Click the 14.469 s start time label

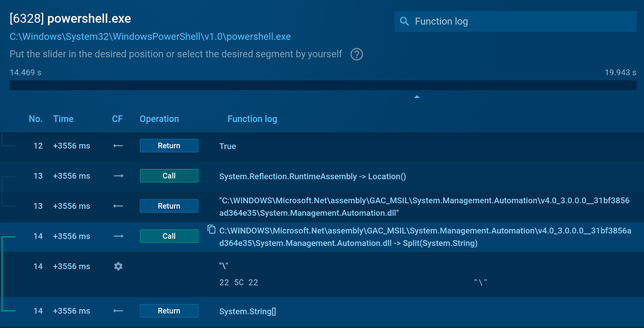tap(25, 72)
